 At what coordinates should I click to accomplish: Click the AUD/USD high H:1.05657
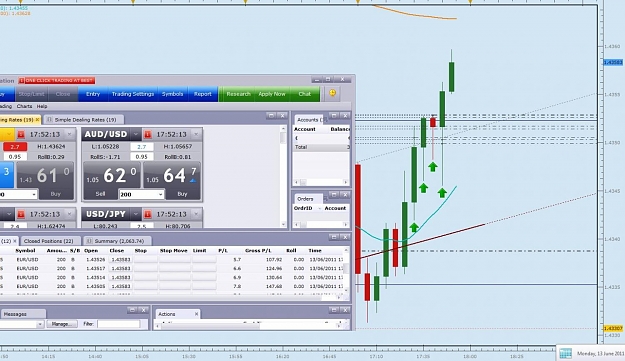[178, 146]
